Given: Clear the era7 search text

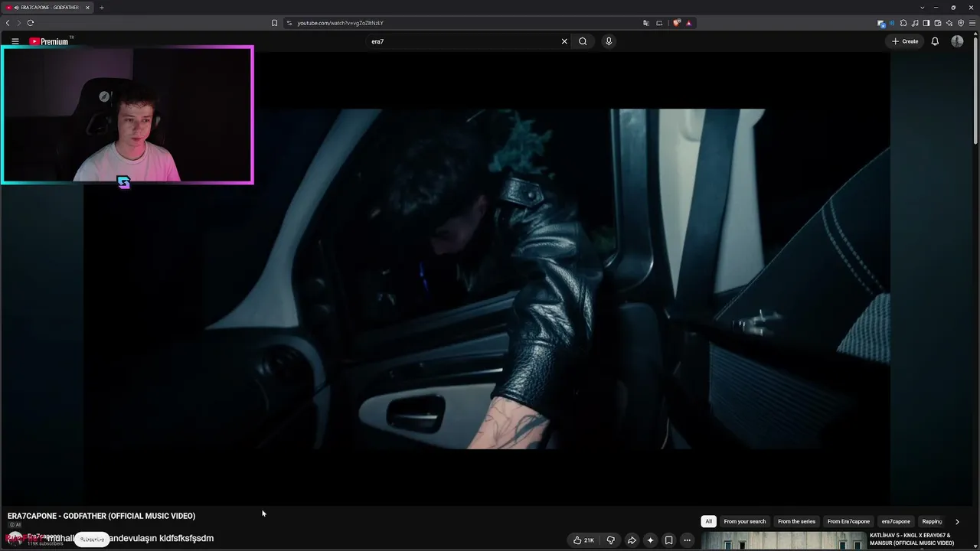Looking at the screenshot, I should coord(564,41).
